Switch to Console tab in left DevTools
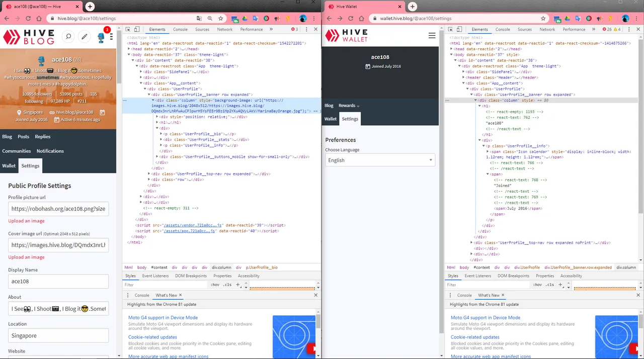Viewport: 644px width, 359px height. click(x=180, y=29)
